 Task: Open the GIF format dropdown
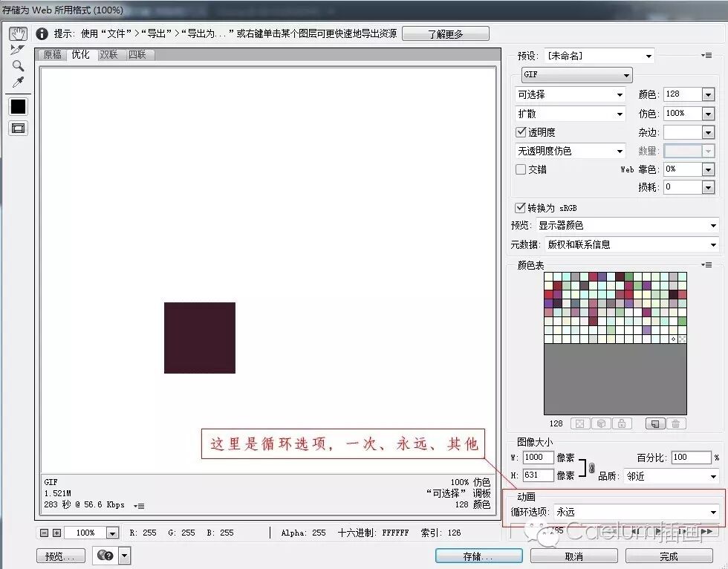click(x=626, y=74)
